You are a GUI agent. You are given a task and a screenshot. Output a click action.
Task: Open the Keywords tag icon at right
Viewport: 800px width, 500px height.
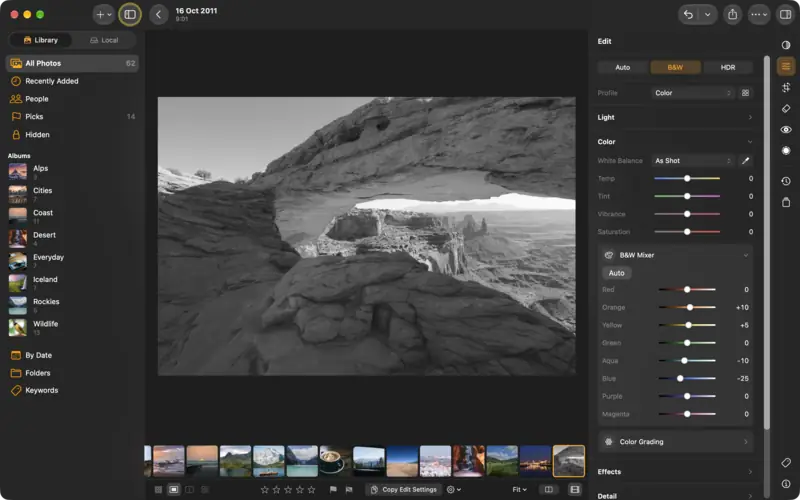(786, 463)
